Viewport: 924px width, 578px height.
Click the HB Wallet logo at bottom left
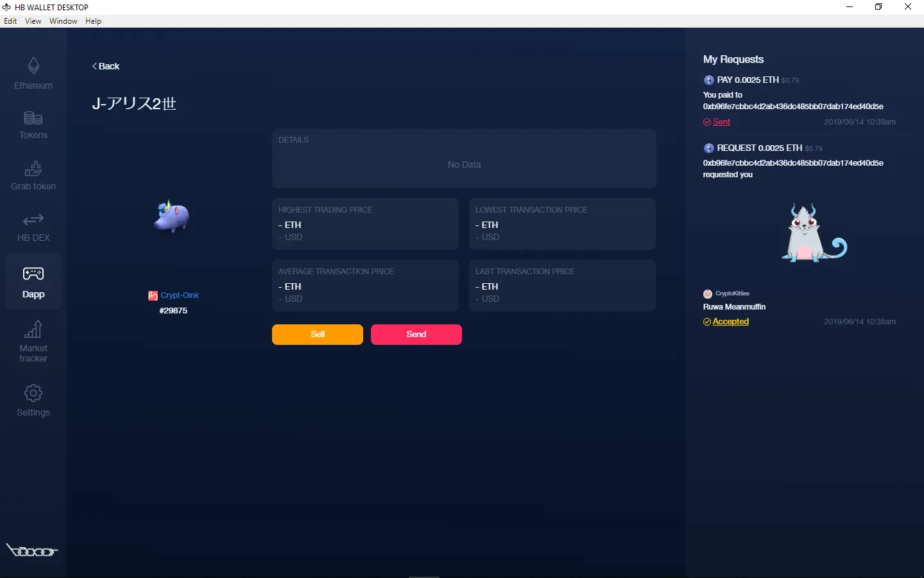click(x=32, y=550)
